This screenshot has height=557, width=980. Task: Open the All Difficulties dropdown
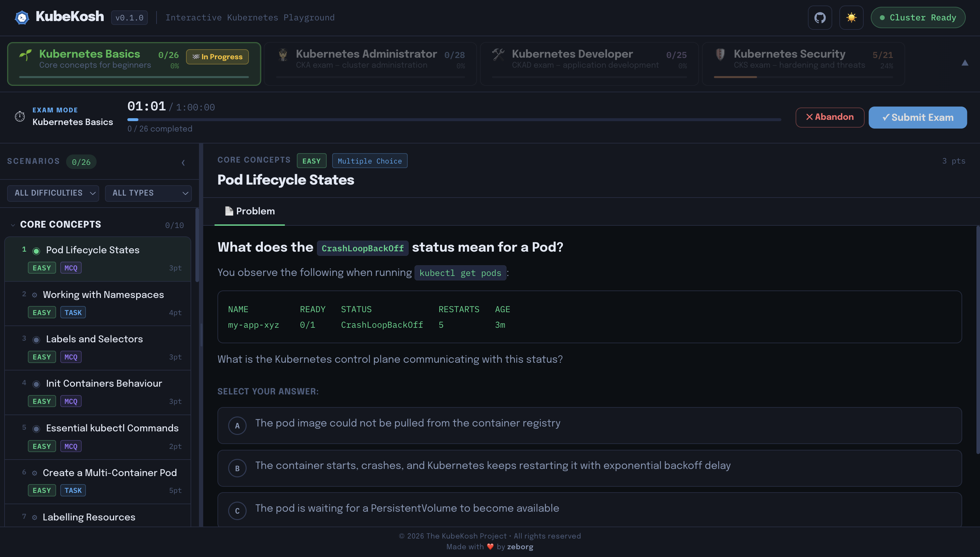coord(53,193)
